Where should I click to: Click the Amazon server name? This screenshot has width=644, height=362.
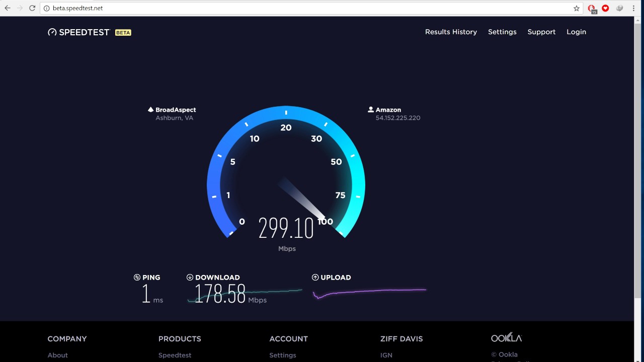[x=388, y=110]
